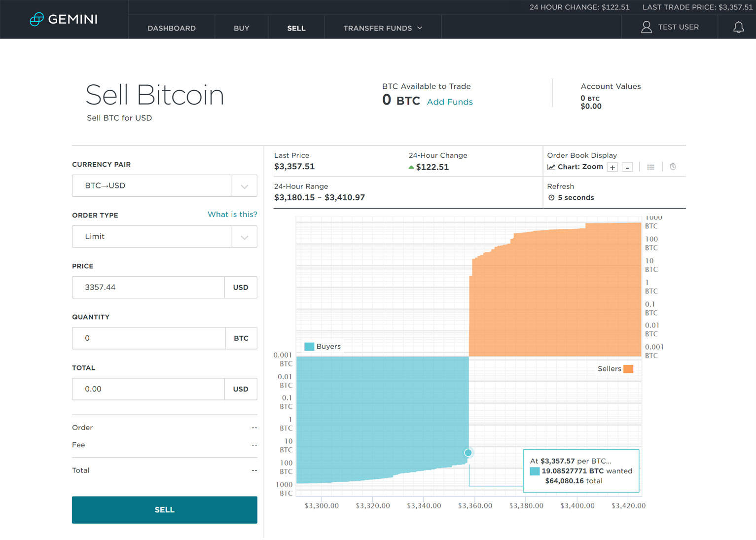
Task: Click into the Quantity BTC input field
Action: 148,338
